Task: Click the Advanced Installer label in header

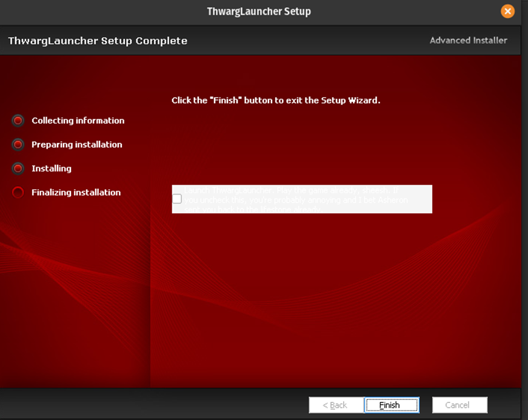Action: pos(468,41)
